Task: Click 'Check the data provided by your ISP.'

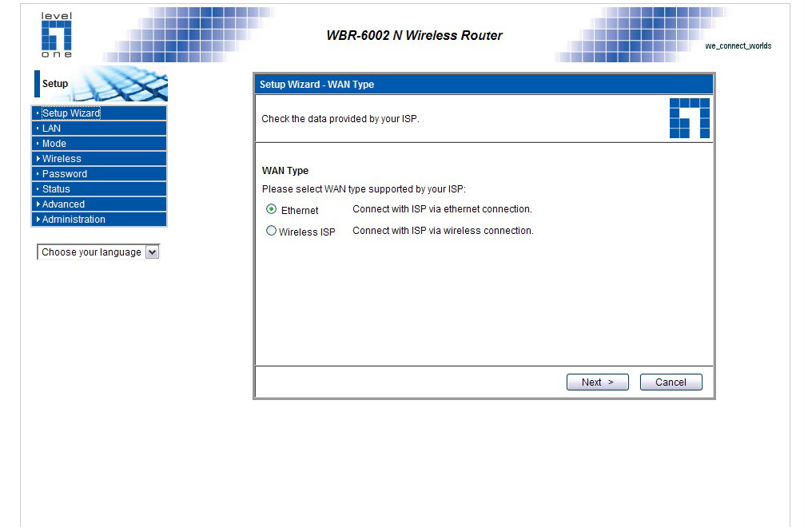Action: point(340,119)
